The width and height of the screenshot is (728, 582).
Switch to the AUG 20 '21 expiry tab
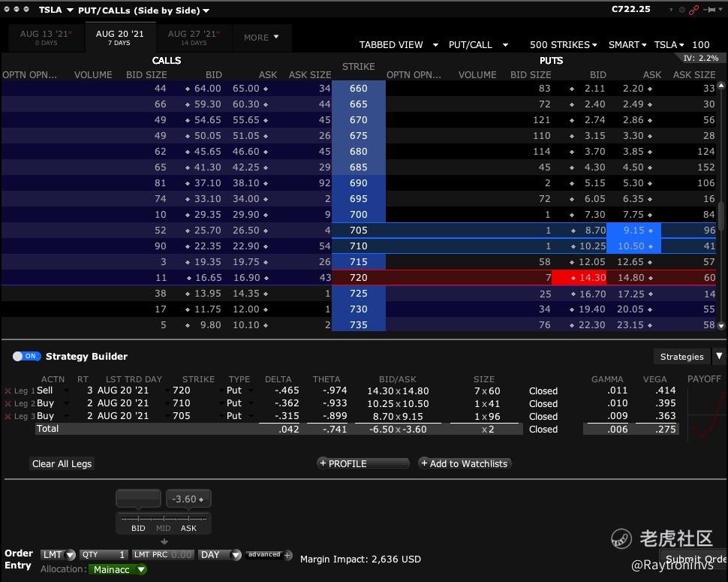click(x=120, y=38)
